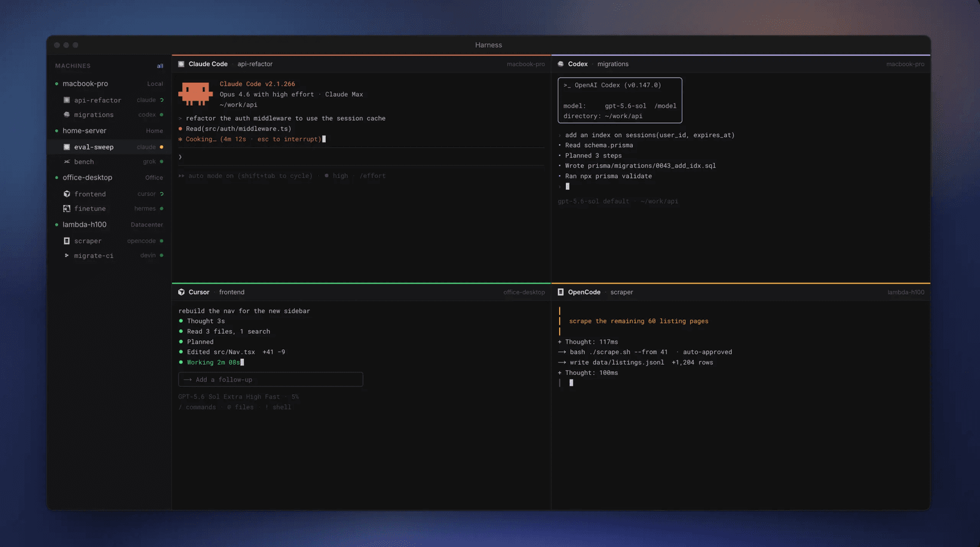
Task: Click the Codex pane header icon
Action: (560, 64)
